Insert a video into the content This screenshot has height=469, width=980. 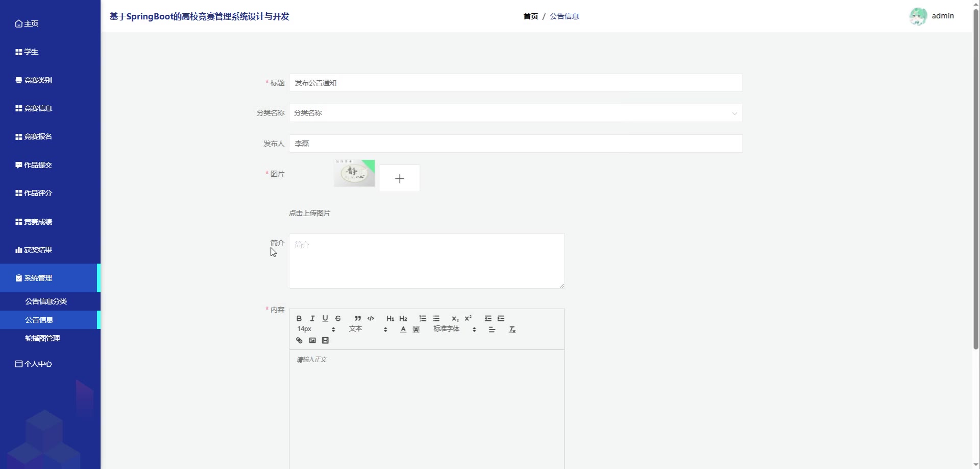(325, 340)
